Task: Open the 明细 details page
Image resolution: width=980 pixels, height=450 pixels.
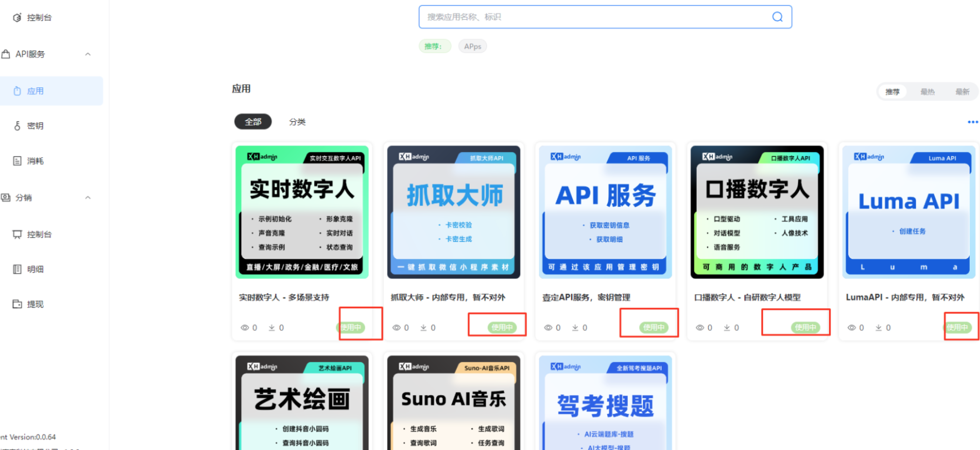Action: [x=35, y=269]
